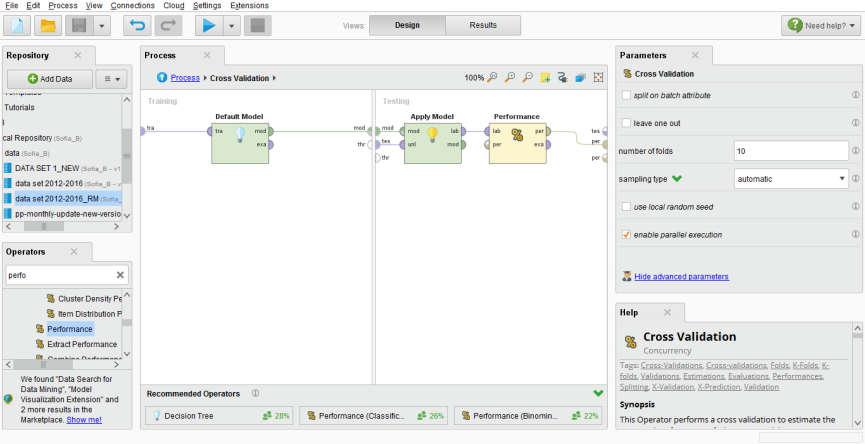865x444 pixels.
Task: Toggle use local random seed checkbox
Action: point(626,207)
